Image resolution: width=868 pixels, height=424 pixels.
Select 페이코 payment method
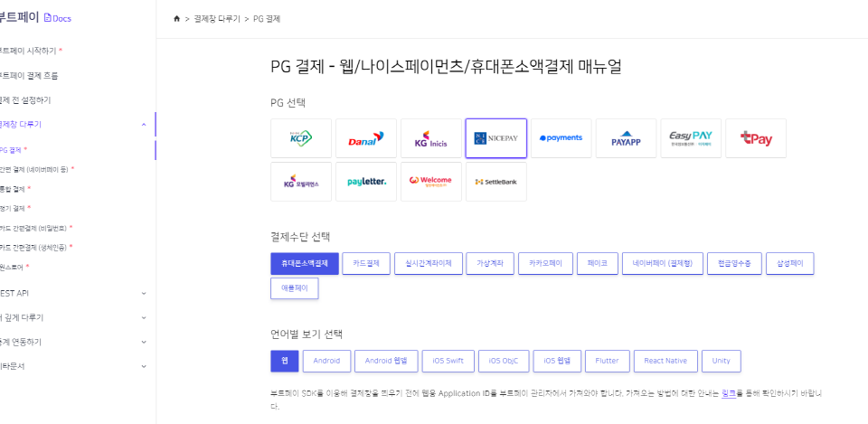coord(598,263)
